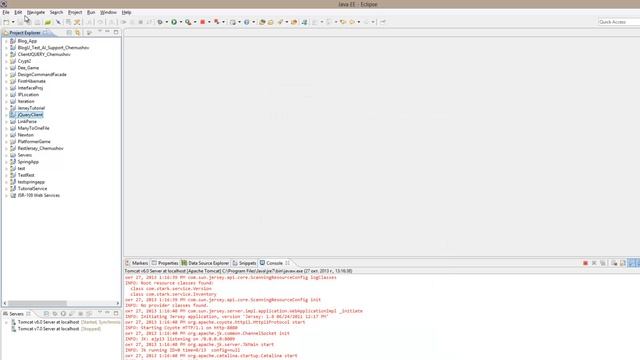Expand Tomcat v6.0 Server node
The width and height of the screenshot is (640, 360).
point(7,322)
